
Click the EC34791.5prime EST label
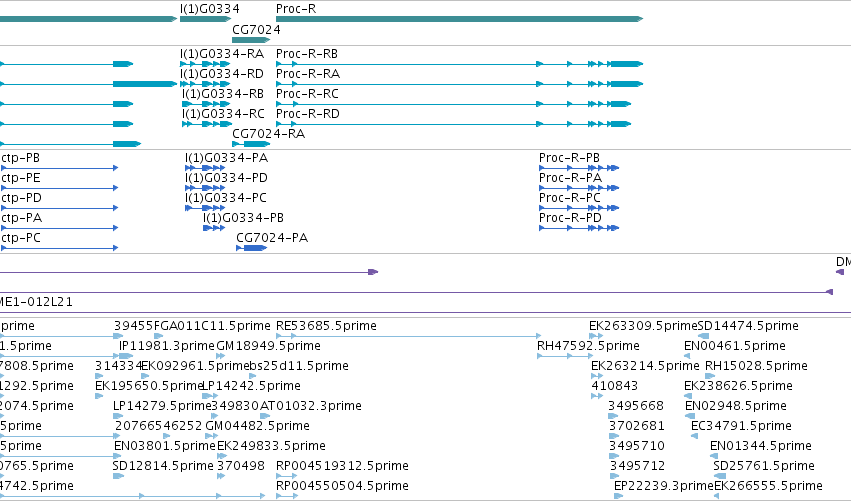pyautogui.click(x=741, y=426)
